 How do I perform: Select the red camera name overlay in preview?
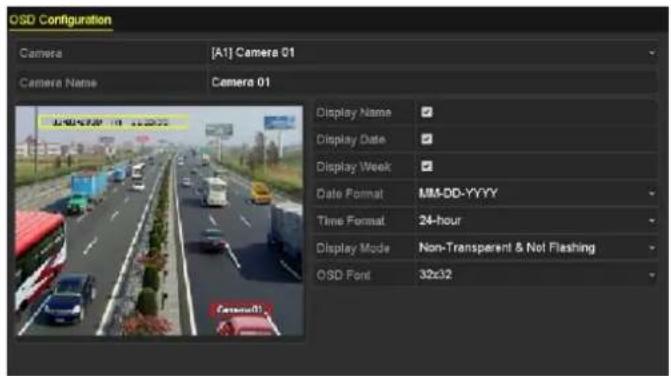[240, 309]
